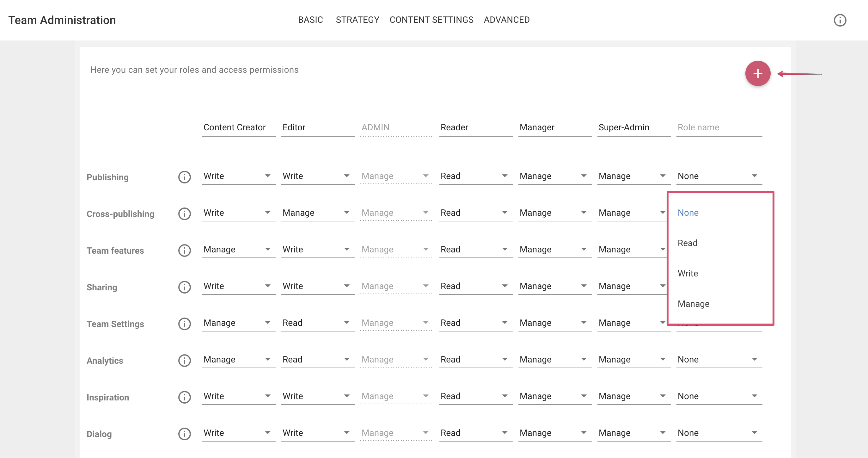The height and width of the screenshot is (458, 868).
Task: Show info for Publishing permission
Action: pos(184,177)
